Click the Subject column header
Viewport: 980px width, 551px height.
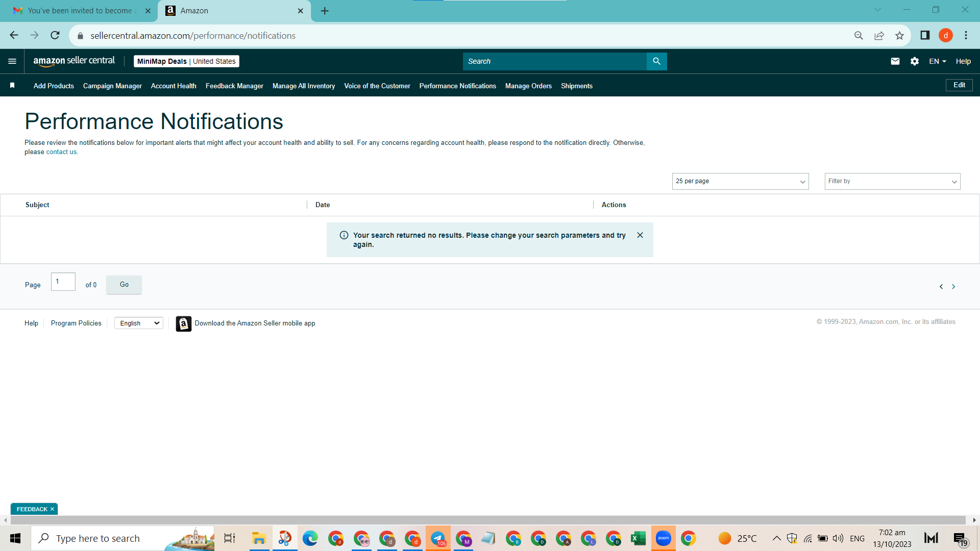point(37,205)
